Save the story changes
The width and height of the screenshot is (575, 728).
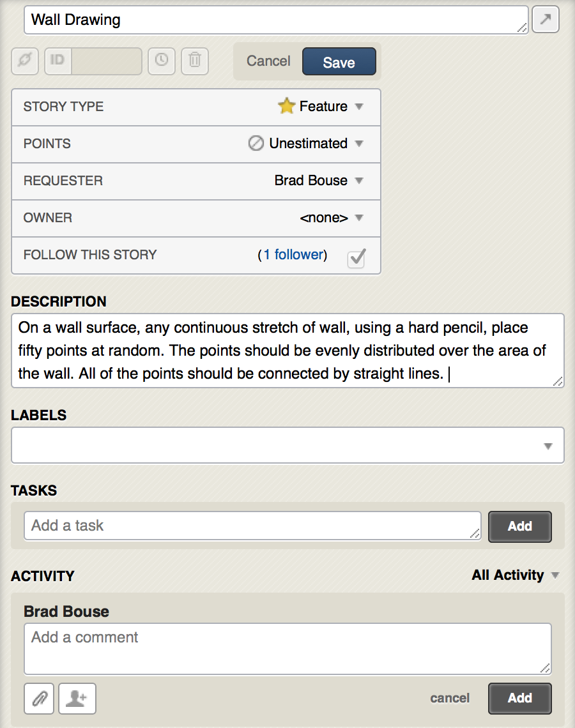[339, 61]
